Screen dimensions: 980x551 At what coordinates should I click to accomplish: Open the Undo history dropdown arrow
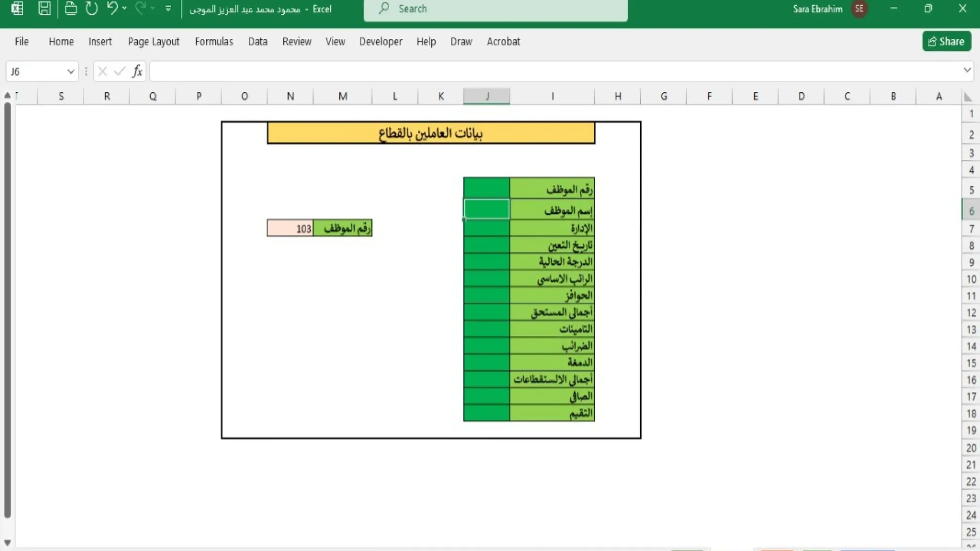124,8
